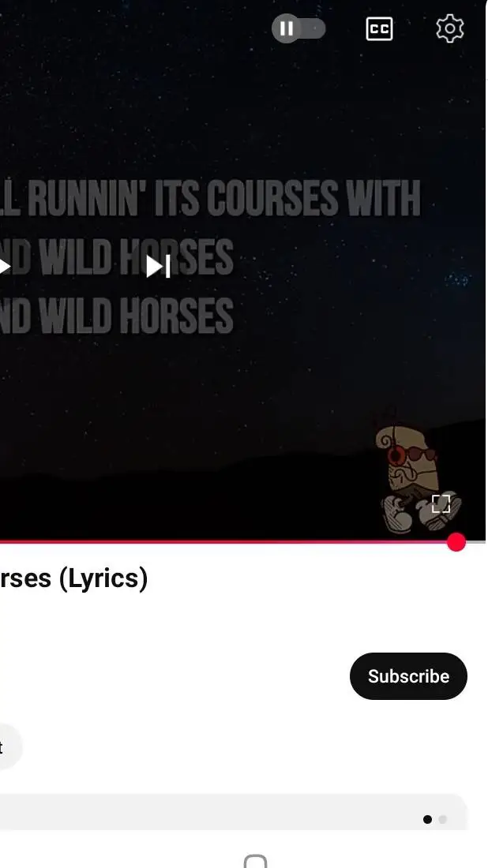Open video settings gear
This screenshot has height=868, width=488.
click(450, 28)
